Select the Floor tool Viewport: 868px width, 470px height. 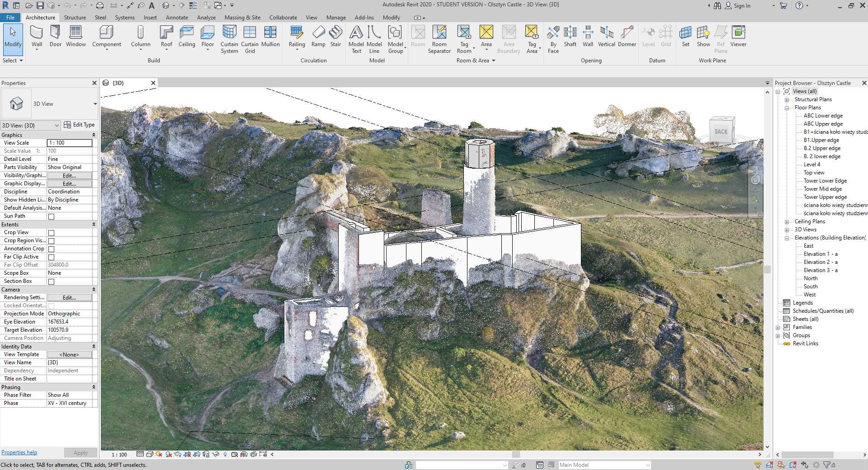pyautogui.click(x=208, y=37)
